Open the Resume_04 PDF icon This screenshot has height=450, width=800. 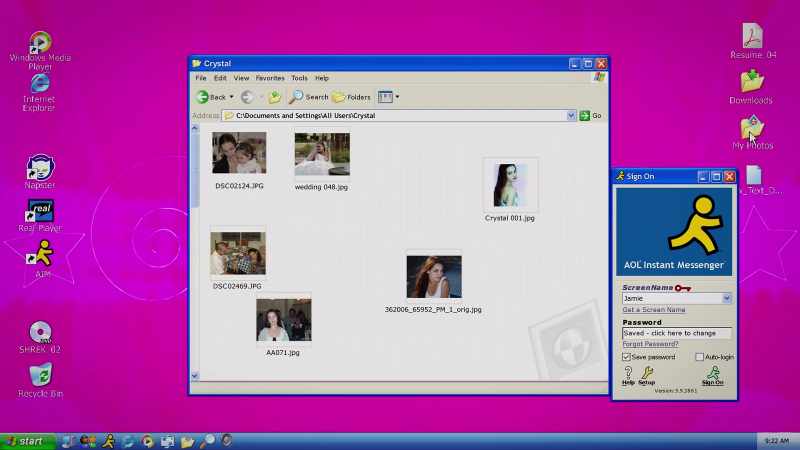coord(752,35)
